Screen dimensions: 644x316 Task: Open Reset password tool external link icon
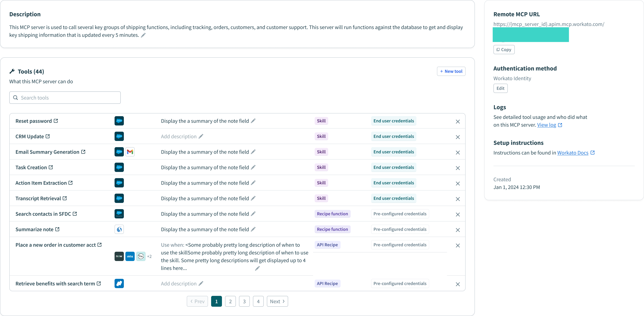click(56, 121)
